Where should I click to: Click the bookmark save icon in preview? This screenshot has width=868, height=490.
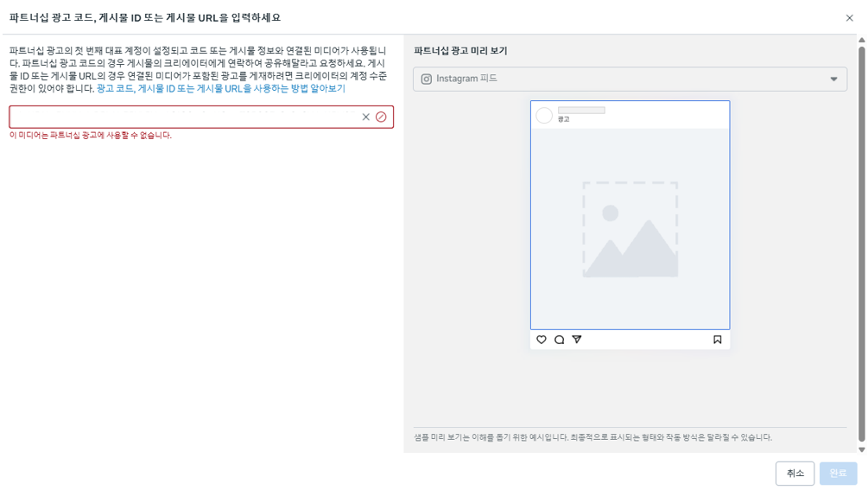point(717,340)
